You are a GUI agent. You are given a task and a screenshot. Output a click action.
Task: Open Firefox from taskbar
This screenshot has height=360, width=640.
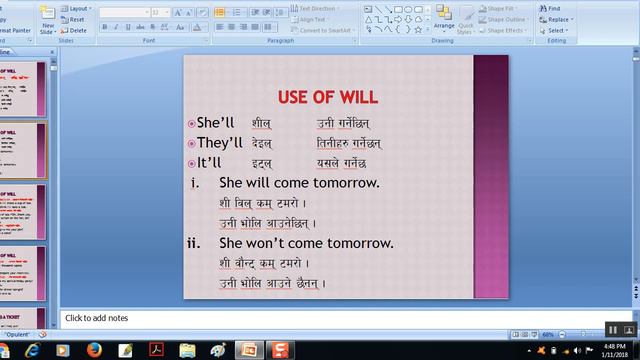[94, 350]
